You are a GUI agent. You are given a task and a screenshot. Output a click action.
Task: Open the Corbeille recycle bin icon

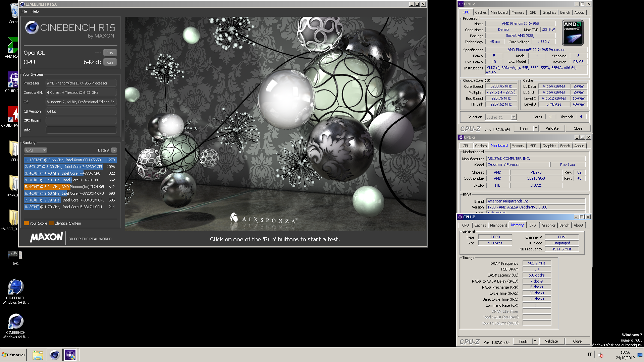pos(13,11)
